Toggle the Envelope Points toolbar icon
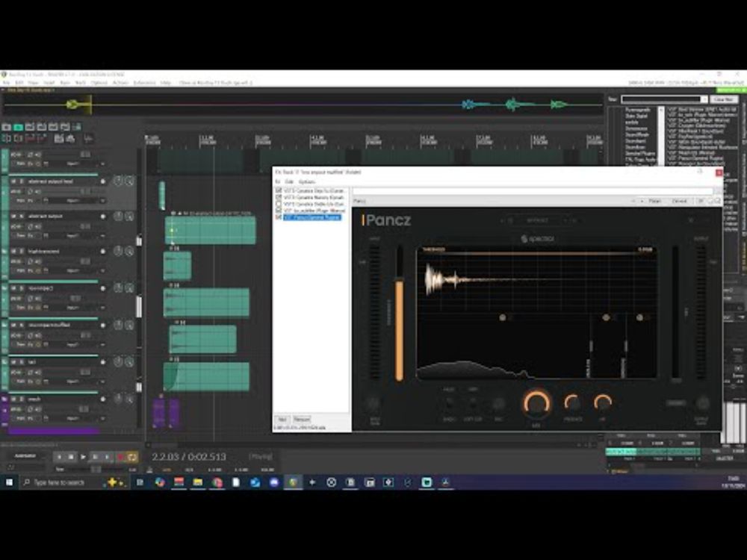The height and width of the screenshot is (560, 747). [41, 139]
